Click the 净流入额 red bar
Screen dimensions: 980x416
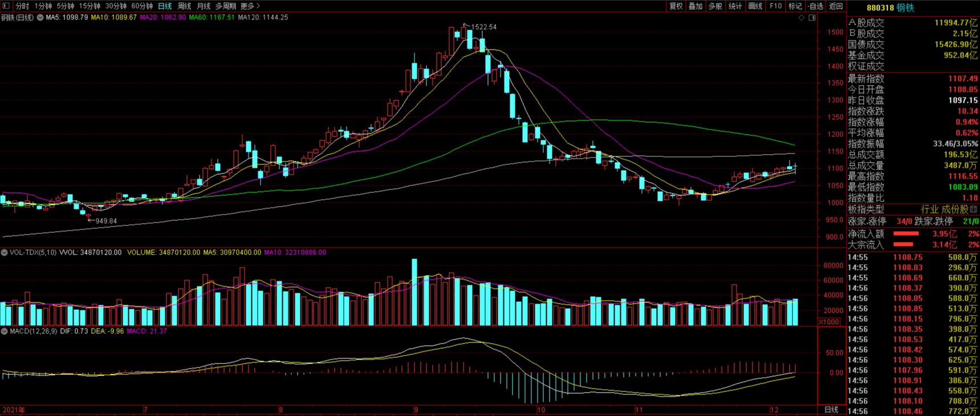pyautogui.click(x=906, y=233)
